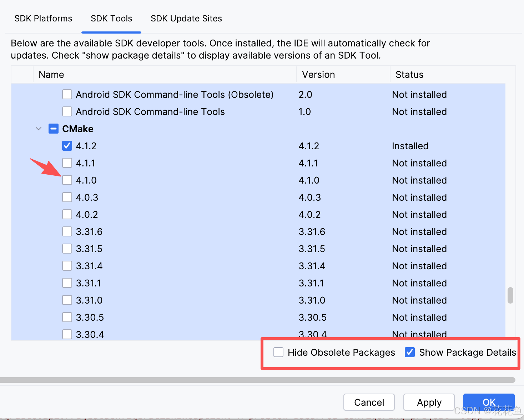The image size is (524, 420).
Task: Click the 3.31.0 version cell
Action: tap(312, 300)
